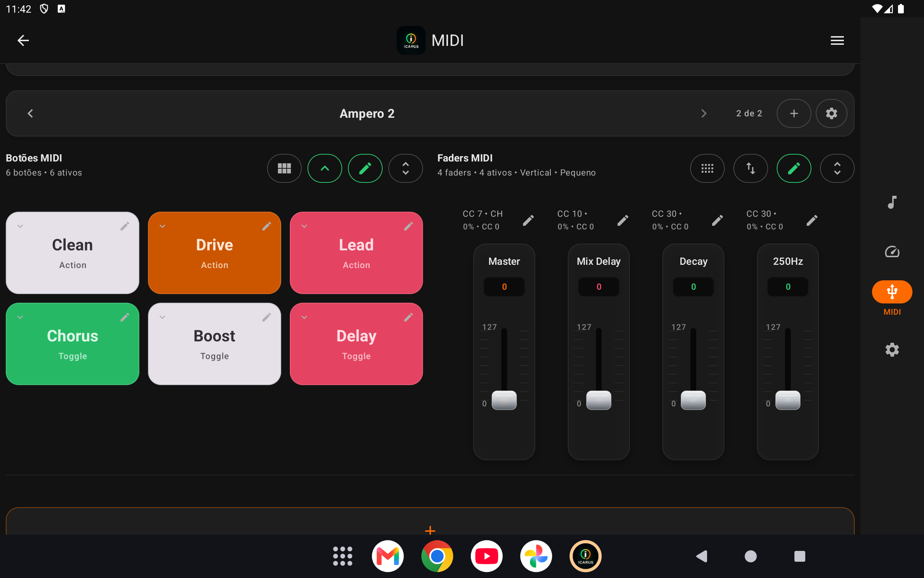The height and width of the screenshot is (578, 924).
Task: Change MIDI buttons grid layout
Action: pos(284,168)
